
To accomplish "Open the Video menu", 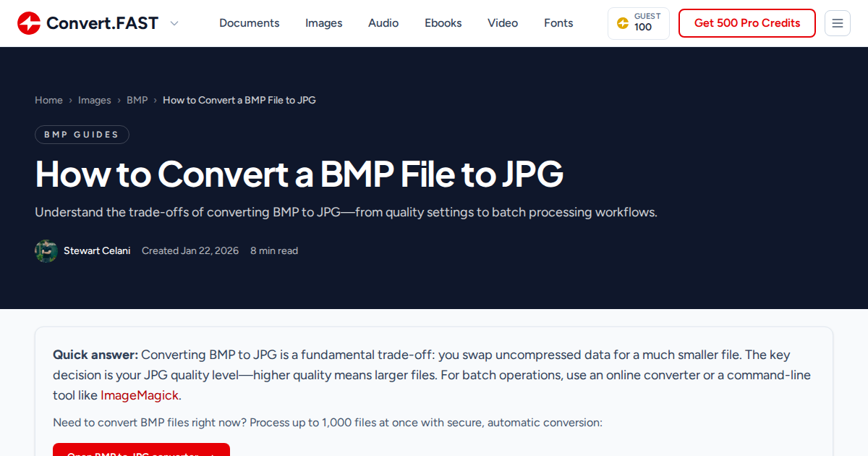I will point(503,23).
